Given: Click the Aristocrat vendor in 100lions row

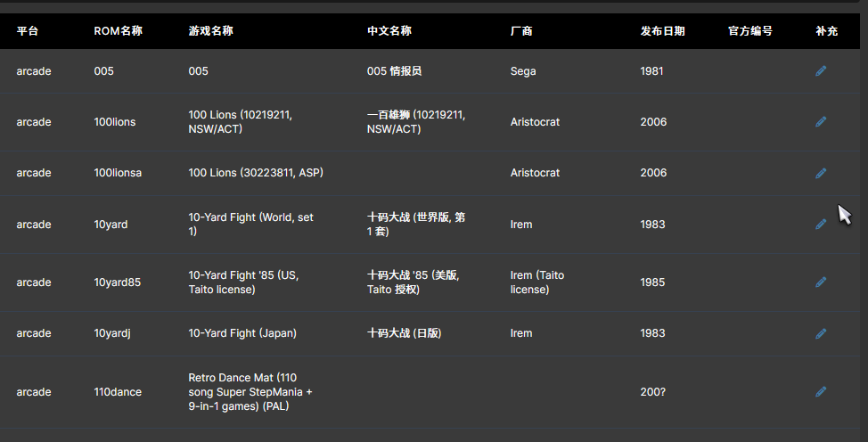Looking at the screenshot, I should coord(535,122).
